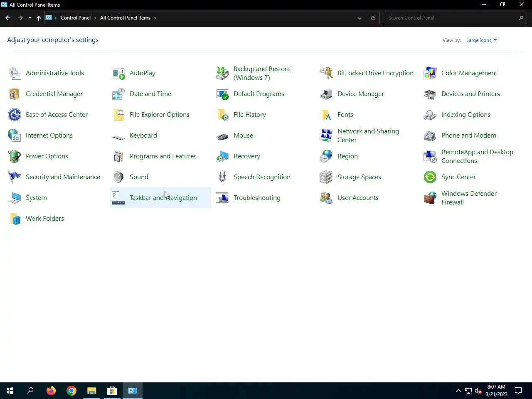Open the Default Programs icon

pos(222,94)
